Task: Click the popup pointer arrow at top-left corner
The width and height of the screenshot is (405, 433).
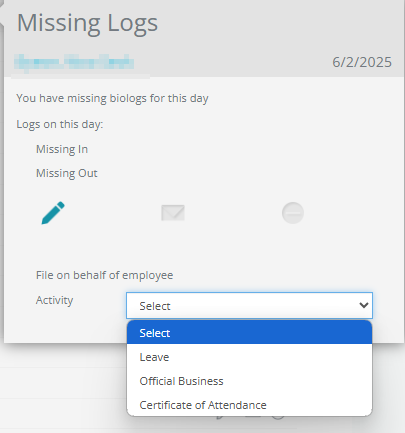Action: tap(2, 13)
